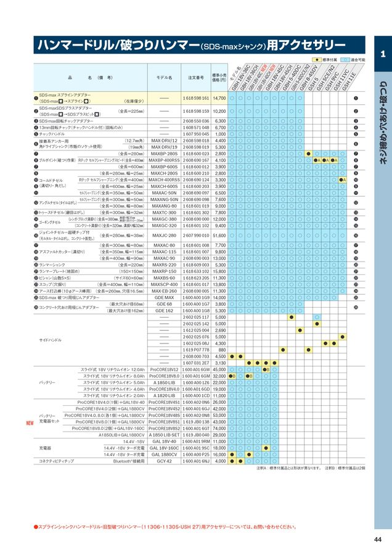
Task: Click the chapter tab number 1
Action: coord(383,54)
